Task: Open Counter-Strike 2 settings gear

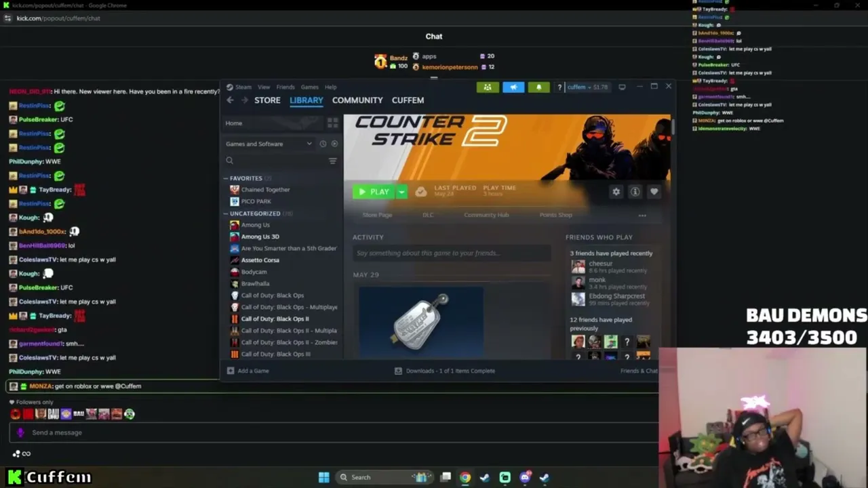Action: 616,192
